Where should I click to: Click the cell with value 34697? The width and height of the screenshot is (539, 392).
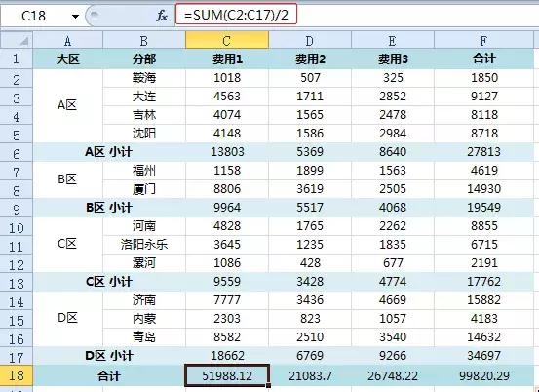pyautogui.click(x=484, y=356)
